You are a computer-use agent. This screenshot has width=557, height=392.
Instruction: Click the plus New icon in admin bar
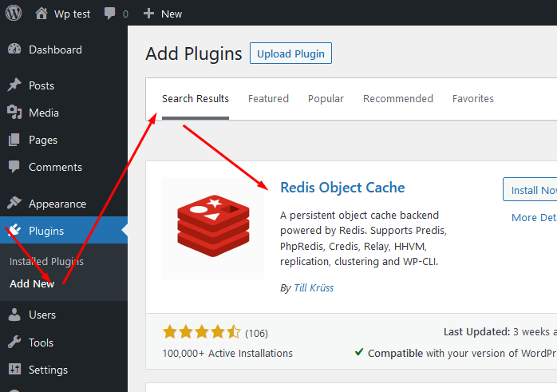pos(148,14)
